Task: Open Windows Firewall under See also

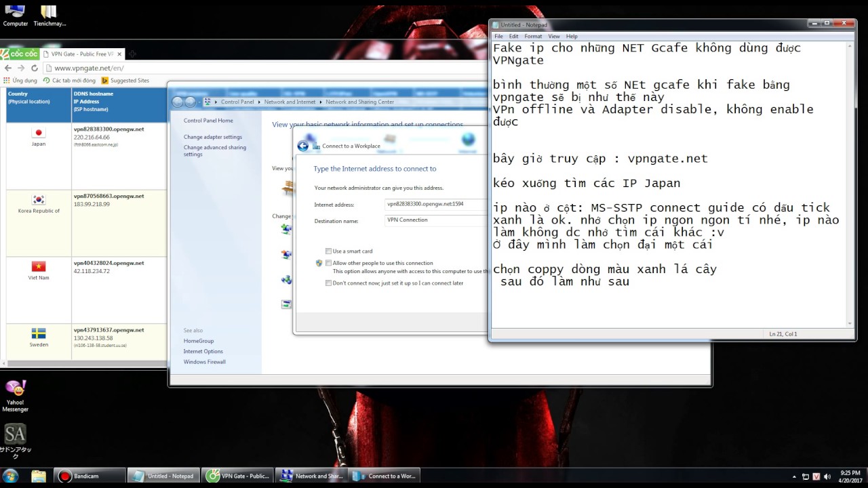Action: [205, 362]
